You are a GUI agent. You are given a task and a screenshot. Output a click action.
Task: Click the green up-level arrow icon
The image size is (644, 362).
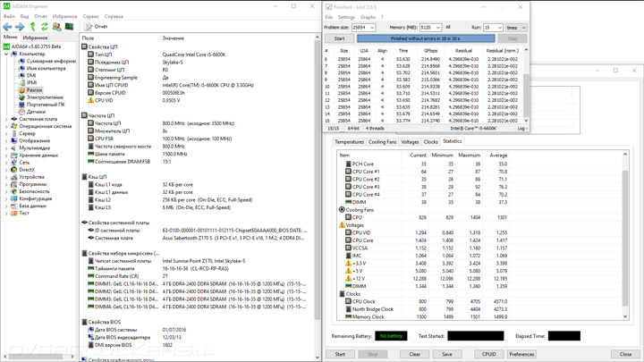pyautogui.click(x=32, y=27)
